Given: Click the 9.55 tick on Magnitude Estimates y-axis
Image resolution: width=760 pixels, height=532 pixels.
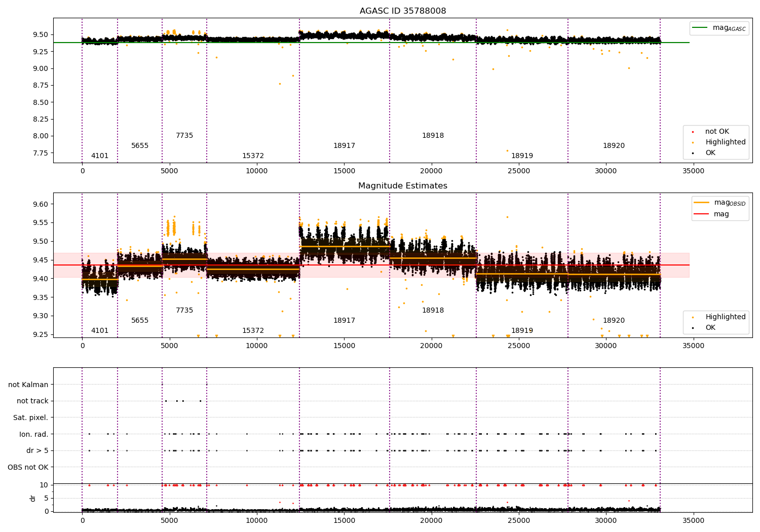Looking at the screenshot, I should [41, 223].
